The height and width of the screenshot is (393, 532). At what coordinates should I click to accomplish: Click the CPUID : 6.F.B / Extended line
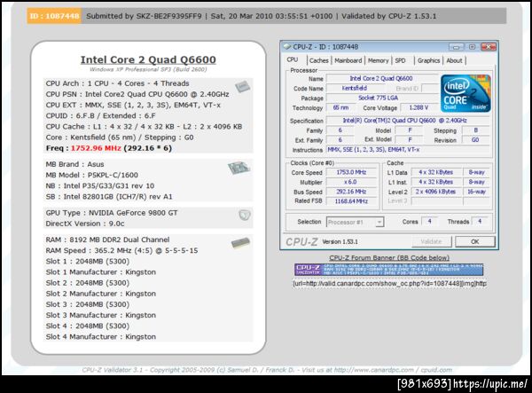(101, 116)
